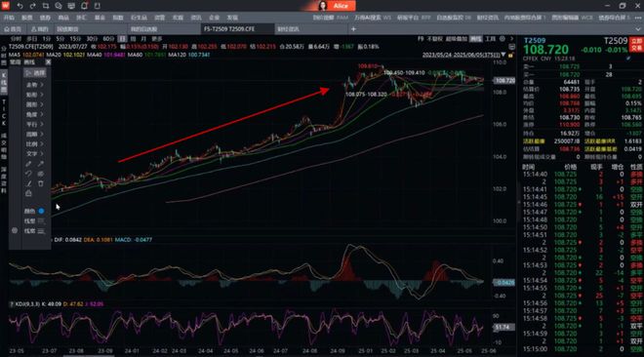This screenshot has width=644, height=357.
Task: Click the chart settings gear icon
Action: click(x=502, y=39)
